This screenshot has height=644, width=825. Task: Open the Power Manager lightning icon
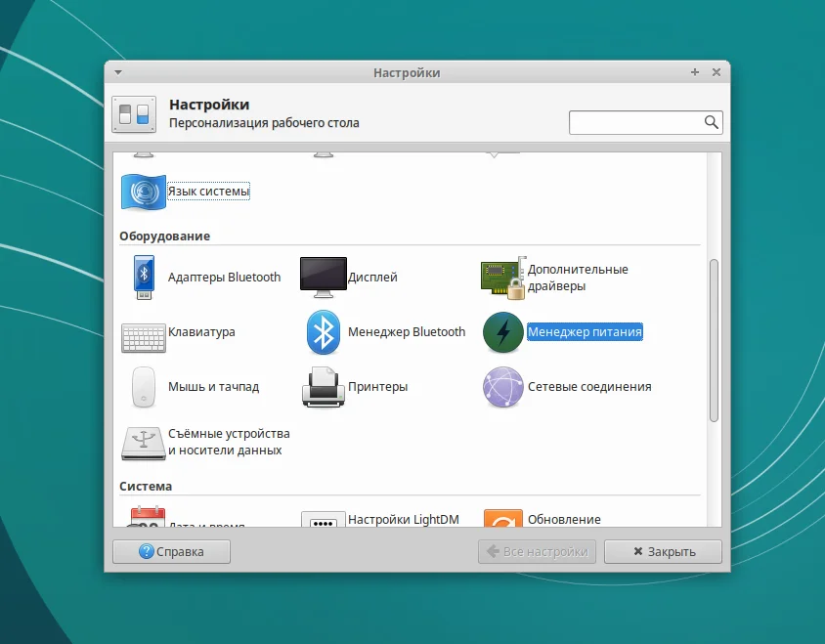coord(503,332)
